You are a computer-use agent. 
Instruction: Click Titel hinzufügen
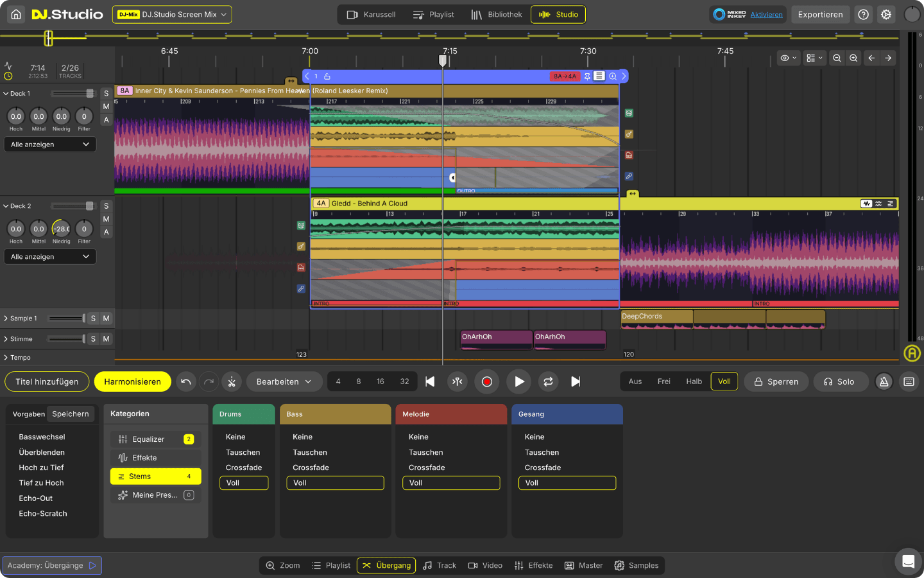point(47,381)
